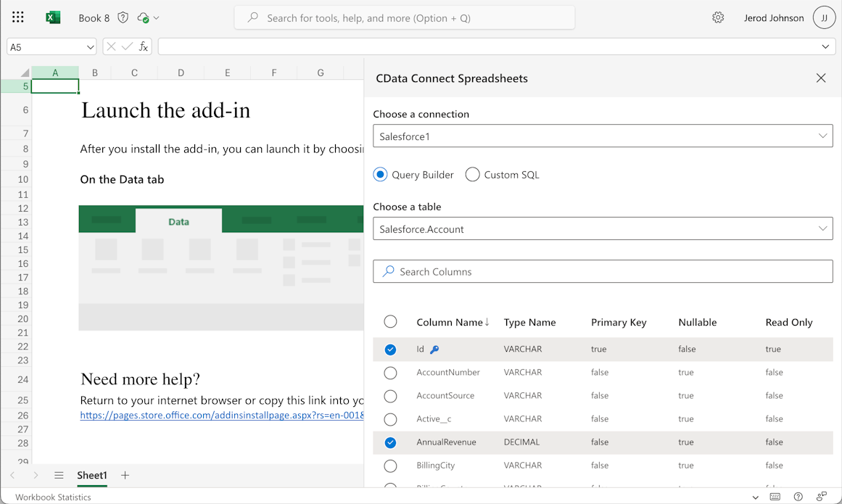Open the settings gear icon
842x504 pixels.
pos(717,17)
